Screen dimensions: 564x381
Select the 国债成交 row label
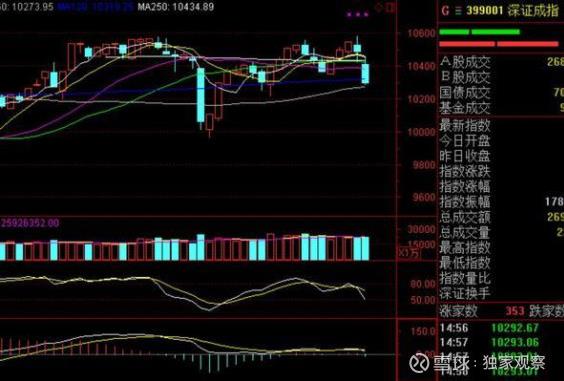pos(465,93)
